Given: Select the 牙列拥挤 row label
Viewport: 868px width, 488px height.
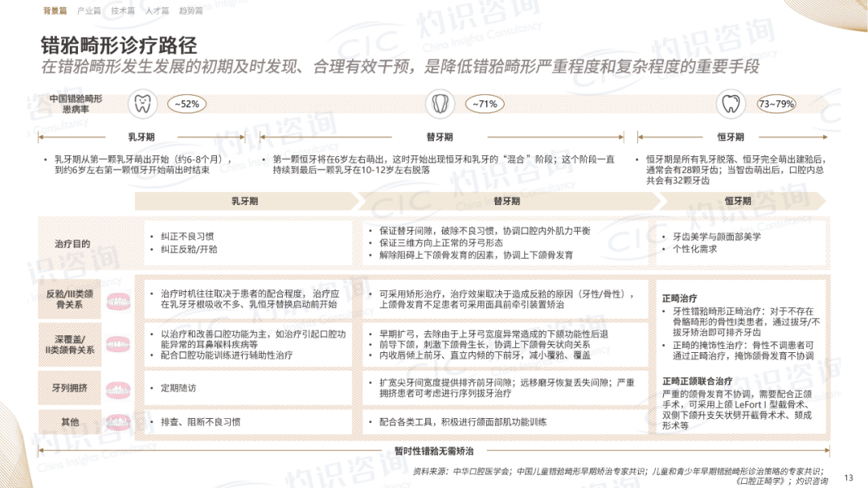Looking at the screenshot, I should (70, 388).
